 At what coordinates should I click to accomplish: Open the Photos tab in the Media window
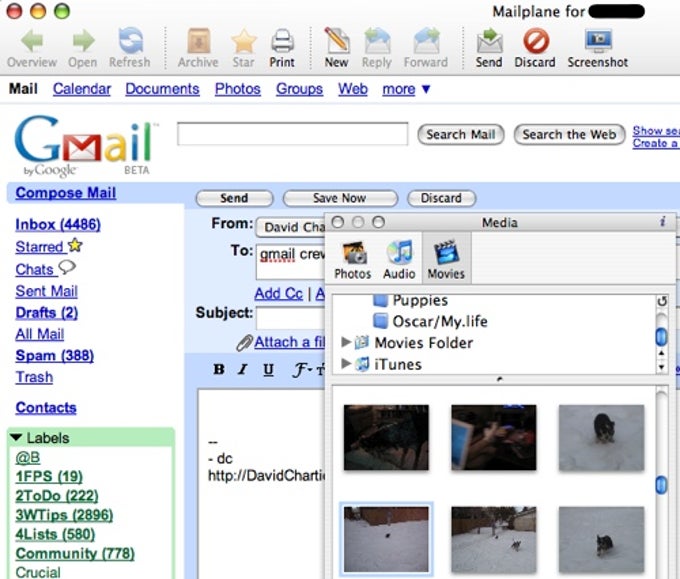[353, 260]
